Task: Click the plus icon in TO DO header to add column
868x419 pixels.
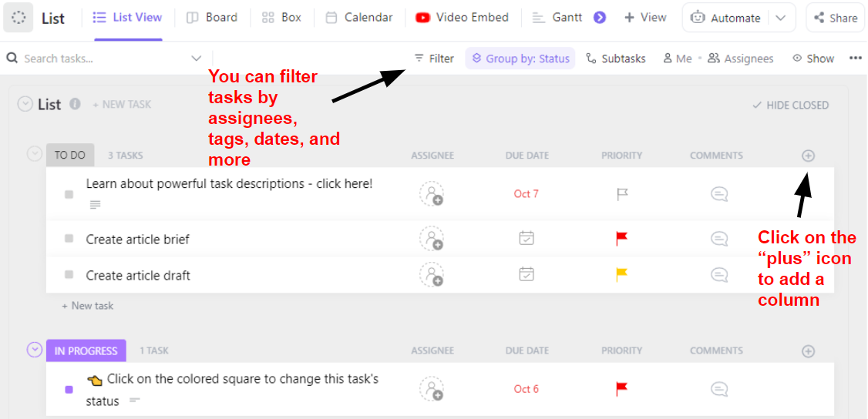Action: click(808, 156)
